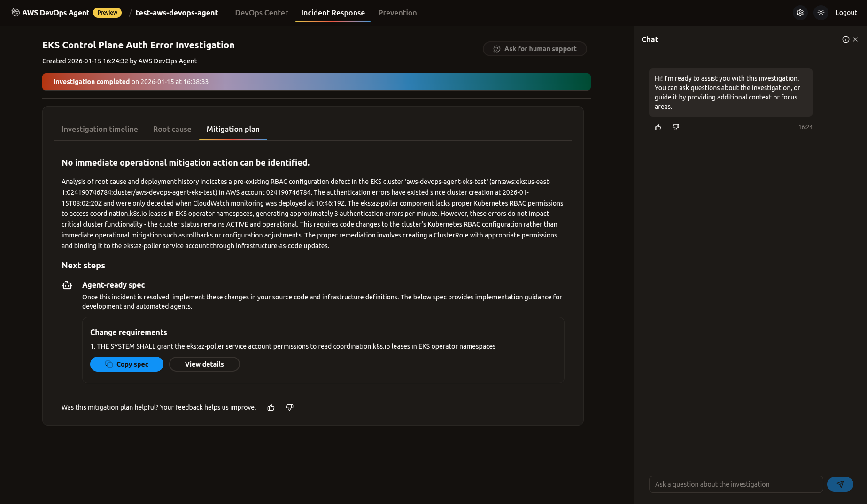
Task: Click the chat info icon
Action: (845, 39)
